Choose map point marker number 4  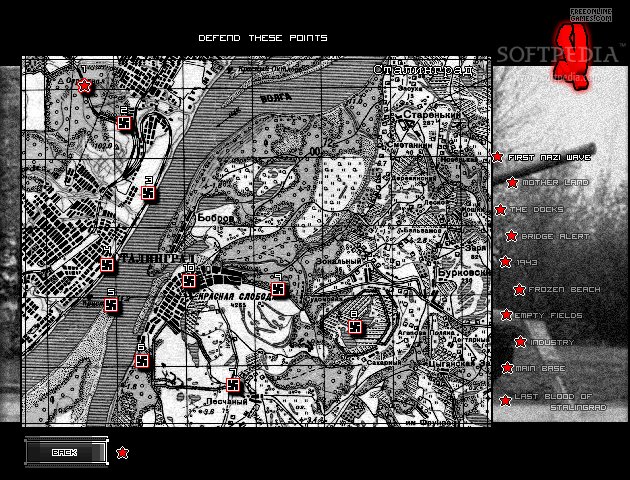click(x=107, y=265)
